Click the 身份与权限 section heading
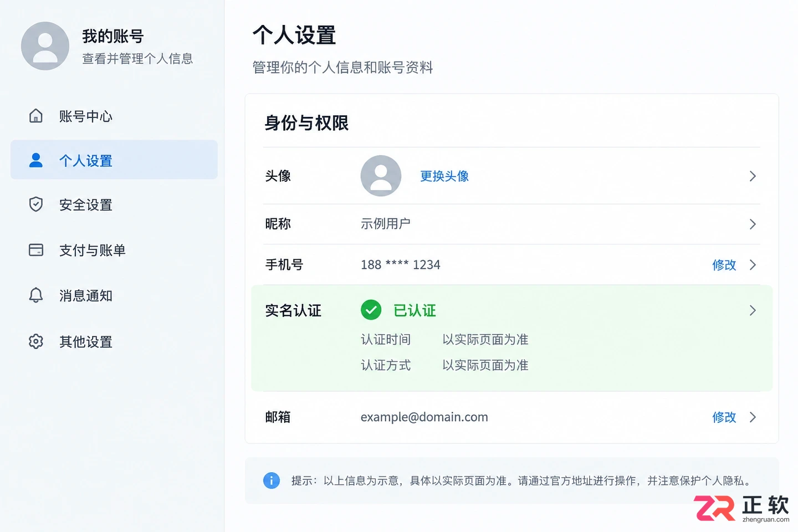 306,123
